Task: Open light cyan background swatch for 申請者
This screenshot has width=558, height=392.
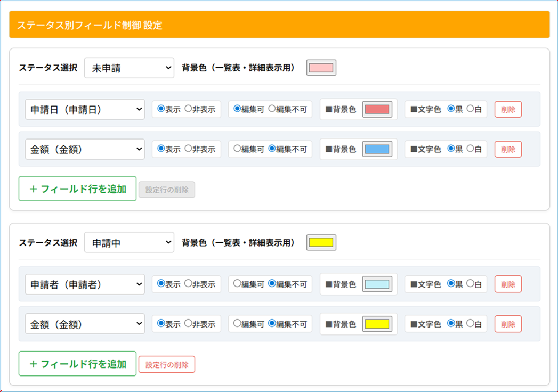Action: point(377,284)
